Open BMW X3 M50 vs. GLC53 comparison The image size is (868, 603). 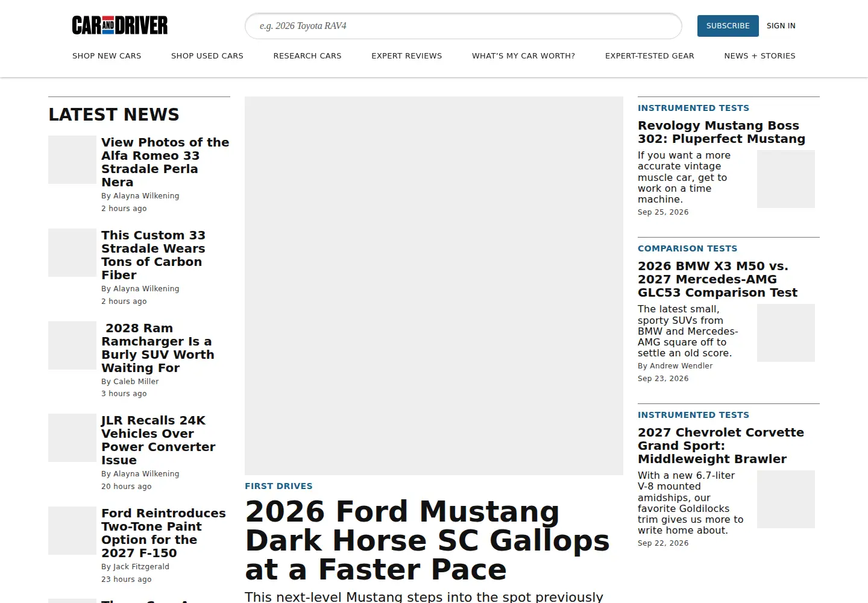point(717,279)
